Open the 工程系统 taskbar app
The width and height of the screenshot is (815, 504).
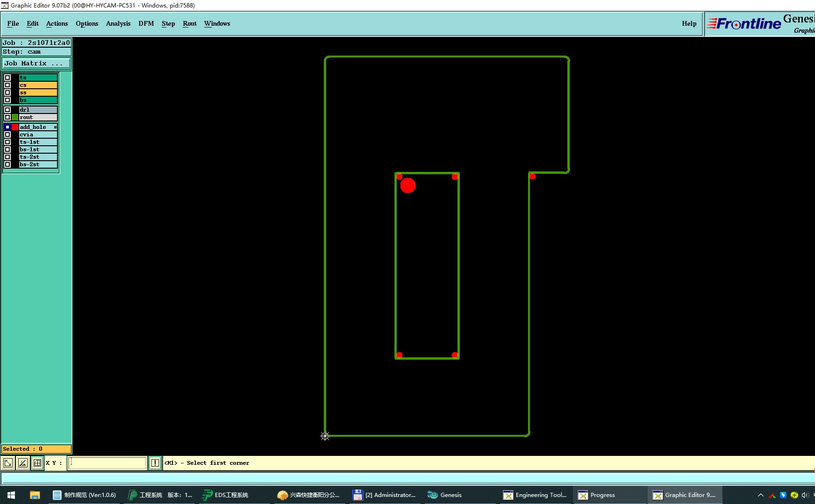tap(160, 495)
